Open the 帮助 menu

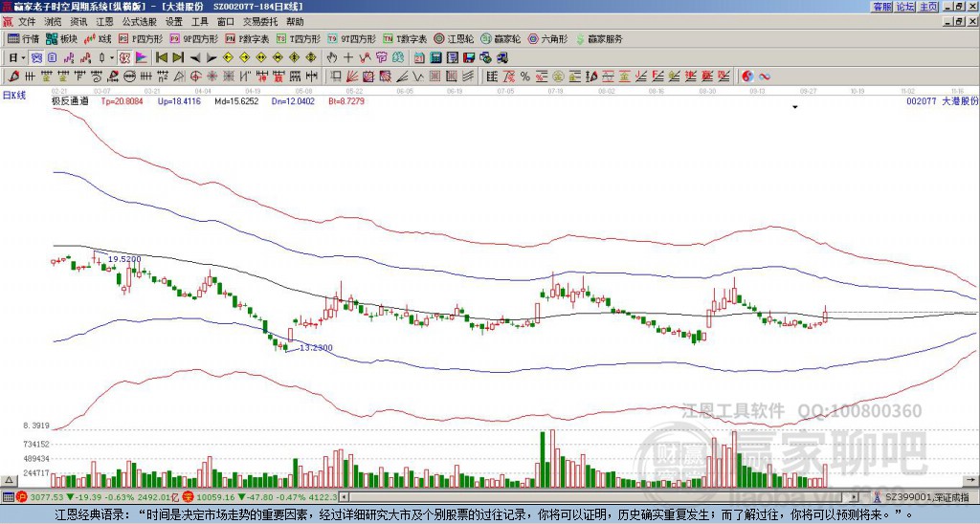295,22
